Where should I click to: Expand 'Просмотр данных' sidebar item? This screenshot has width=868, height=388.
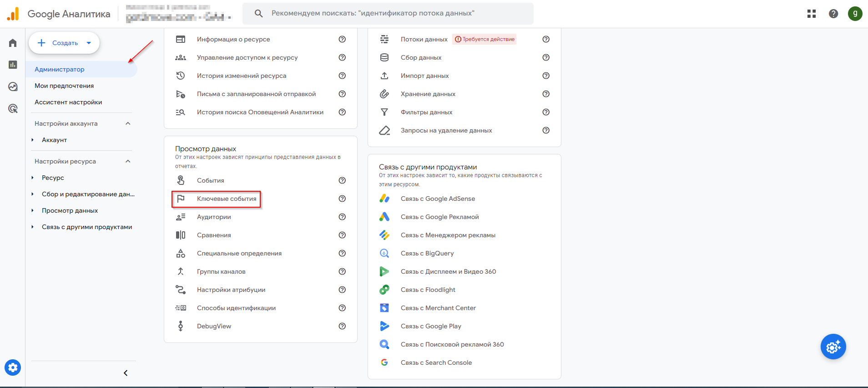pyautogui.click(x=32, y=210)
